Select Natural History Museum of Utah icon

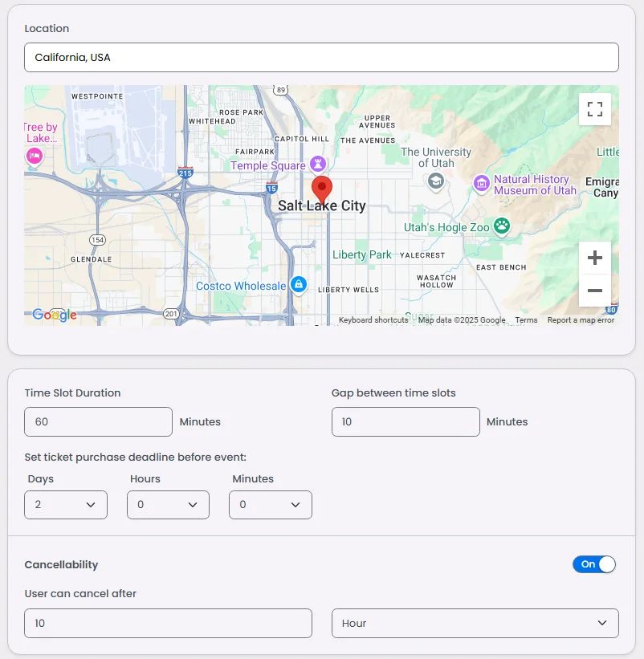coord(481,183)
